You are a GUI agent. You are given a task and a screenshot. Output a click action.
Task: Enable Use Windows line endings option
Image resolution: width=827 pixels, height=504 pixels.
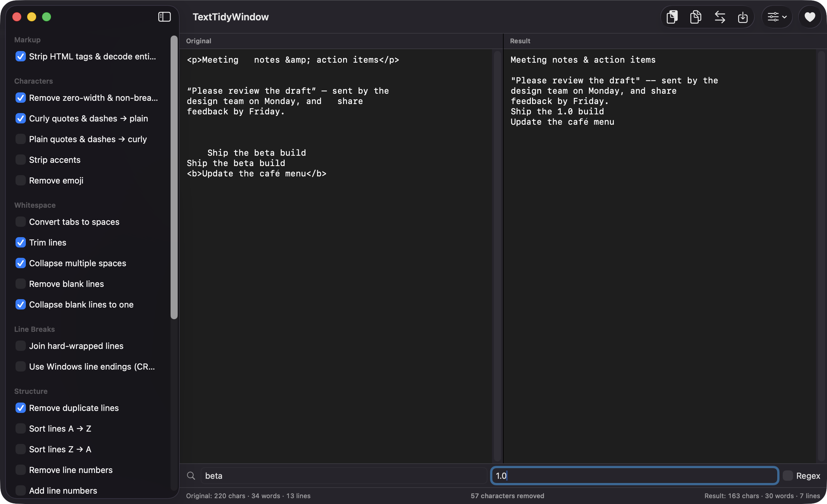point(20,366)
